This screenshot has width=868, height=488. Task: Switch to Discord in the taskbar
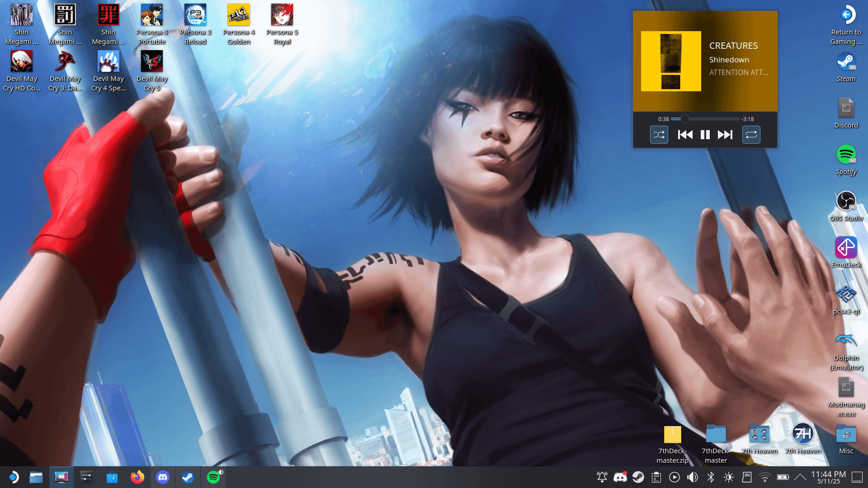point(163,477)
